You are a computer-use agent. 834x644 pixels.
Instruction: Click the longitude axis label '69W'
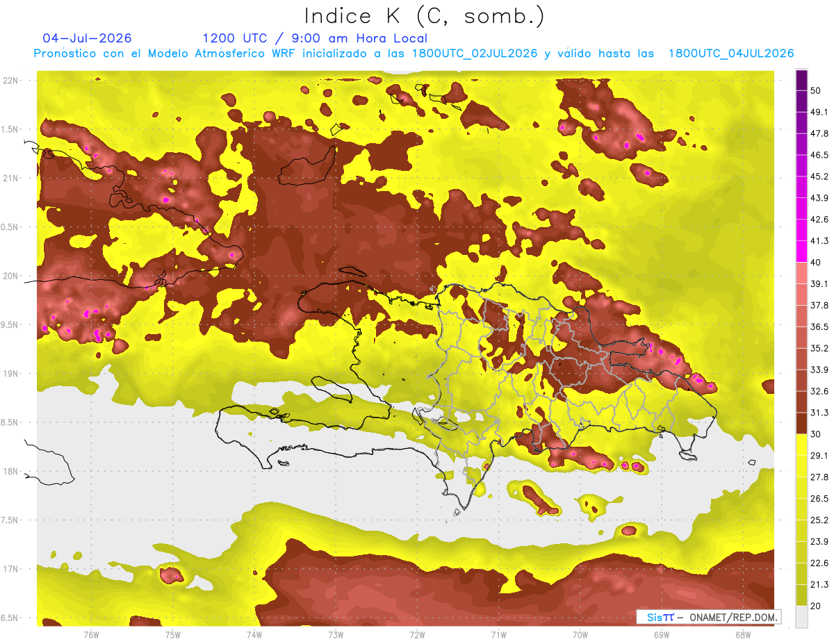click(662, 635)
